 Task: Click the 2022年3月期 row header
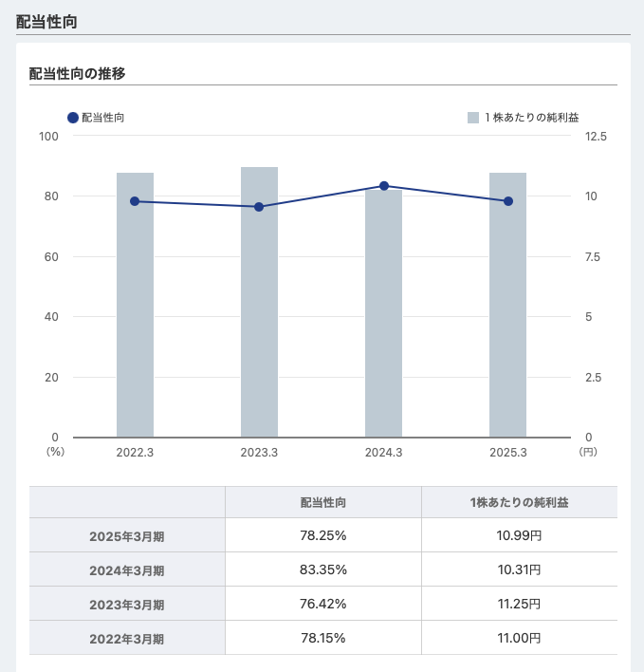127,639
